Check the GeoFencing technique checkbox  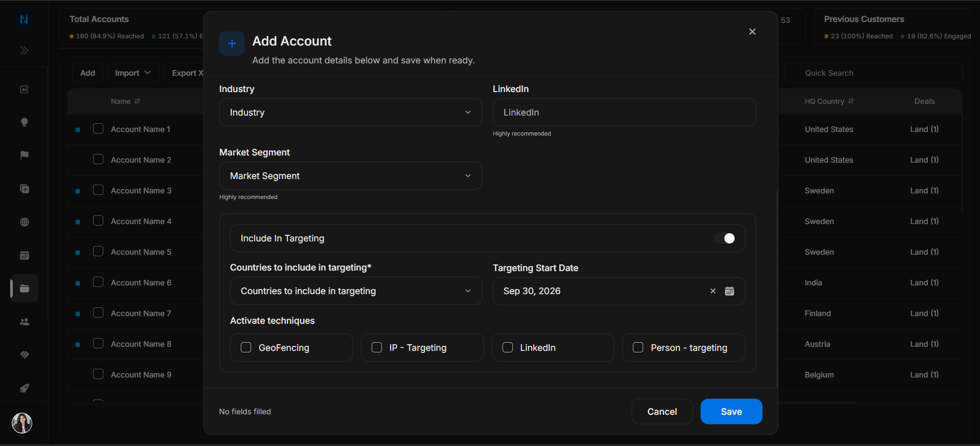246,348
